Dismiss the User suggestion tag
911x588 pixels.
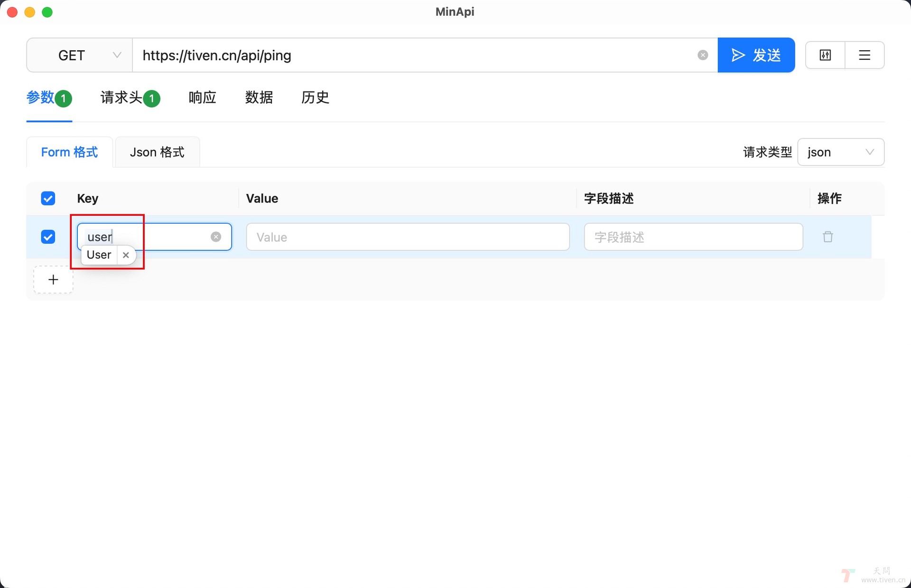[126, 255]
